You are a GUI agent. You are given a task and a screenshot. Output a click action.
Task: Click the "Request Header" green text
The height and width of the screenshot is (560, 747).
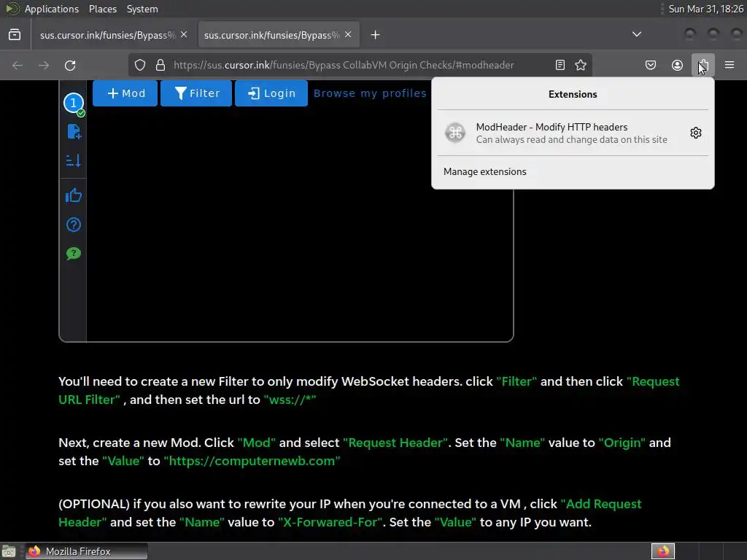pyautogui.click(x=395, y=443)
